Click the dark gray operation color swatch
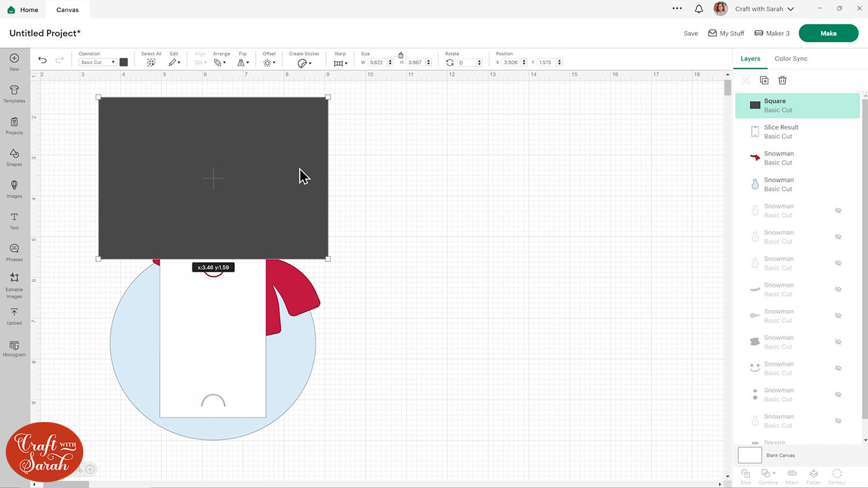This screenshot has width=868, height=488. (x=124, y=62)
